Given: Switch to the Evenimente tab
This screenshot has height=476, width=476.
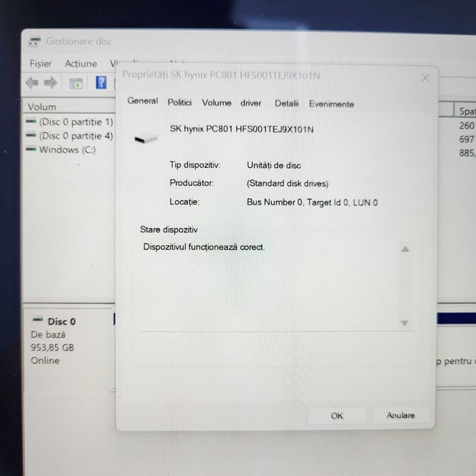Looking at the screenshot, I should pyautogui.click(x=332, y=105).
